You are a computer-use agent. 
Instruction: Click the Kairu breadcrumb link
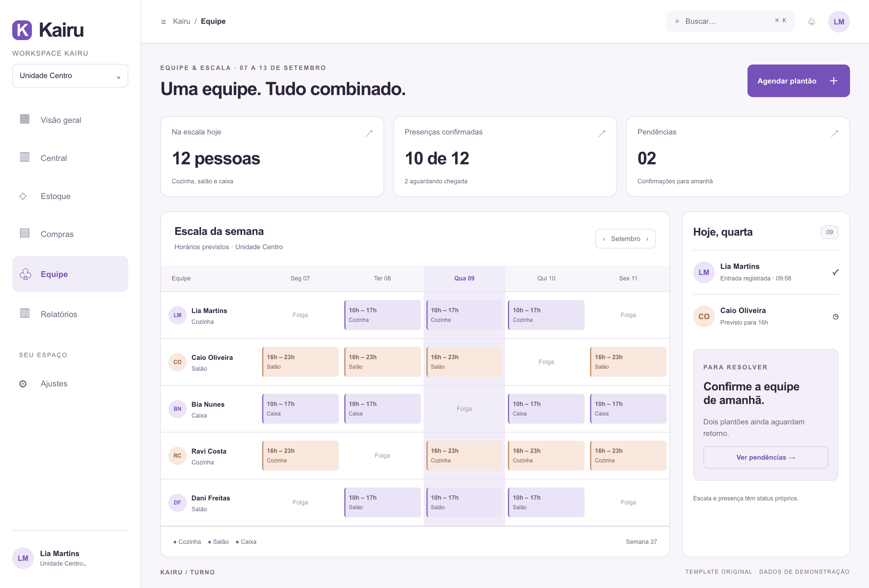[181, 21]
